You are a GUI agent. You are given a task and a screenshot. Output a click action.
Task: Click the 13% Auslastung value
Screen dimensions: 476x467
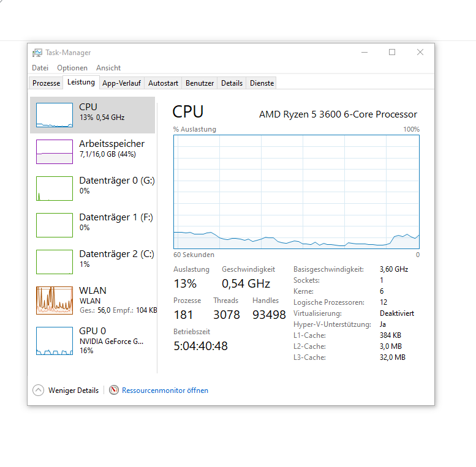(x=185, y=283)
